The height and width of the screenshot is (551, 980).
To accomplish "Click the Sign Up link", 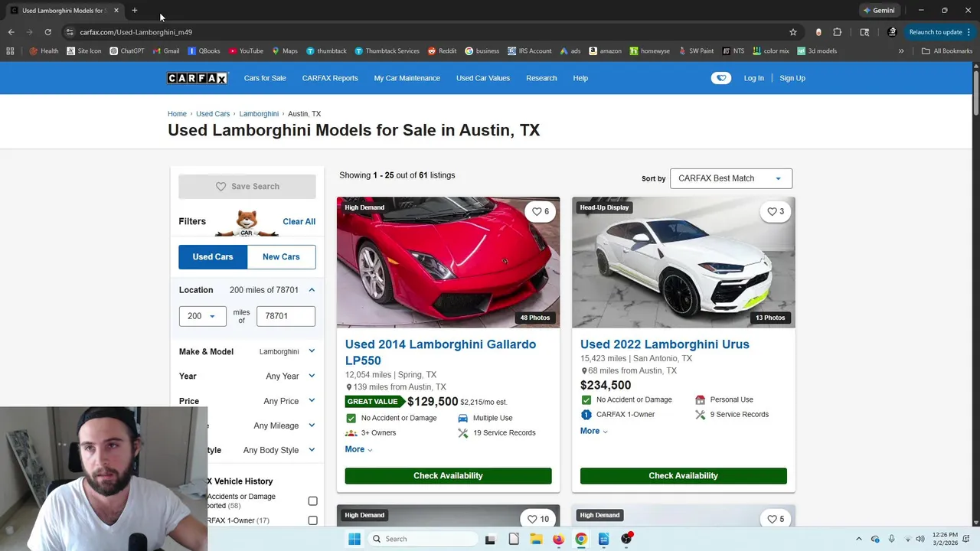I will click(x=792, y=78).
